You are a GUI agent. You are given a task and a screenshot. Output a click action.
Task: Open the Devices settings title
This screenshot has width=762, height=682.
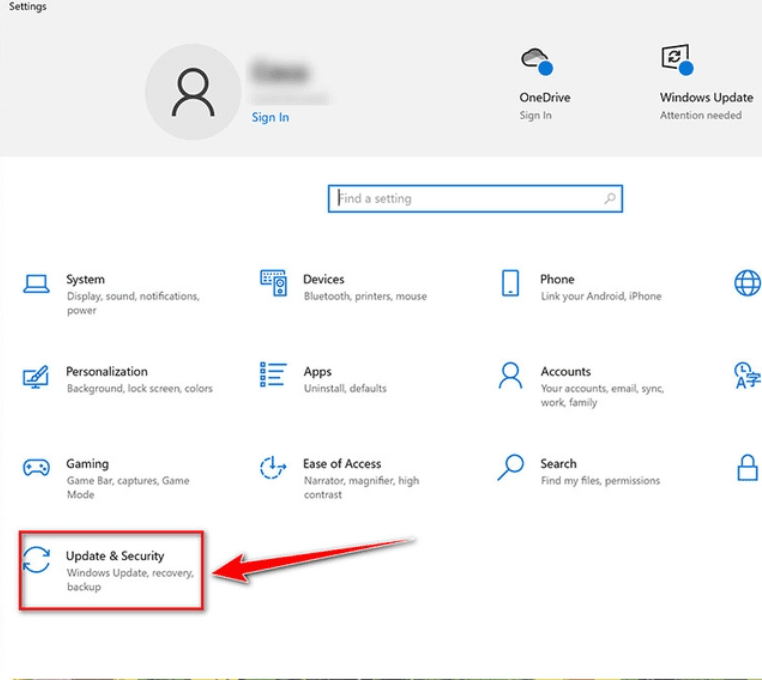pos(323,279)
